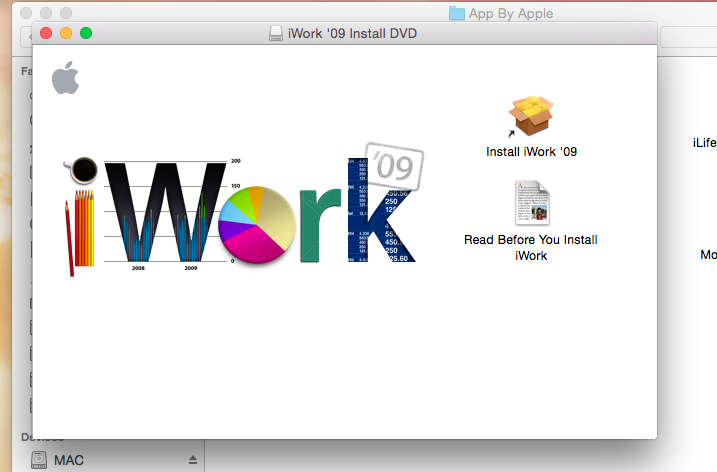Viewport: 717px width, 472px height.
Task: Click the App By Apple folder icon
Action: pyautogui.click(x=457, y=13)
